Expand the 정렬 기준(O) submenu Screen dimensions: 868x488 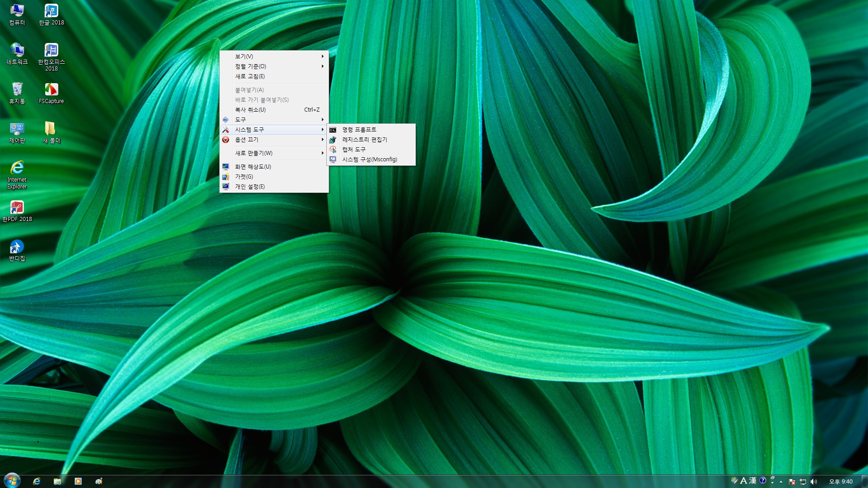tap(274, 66)
